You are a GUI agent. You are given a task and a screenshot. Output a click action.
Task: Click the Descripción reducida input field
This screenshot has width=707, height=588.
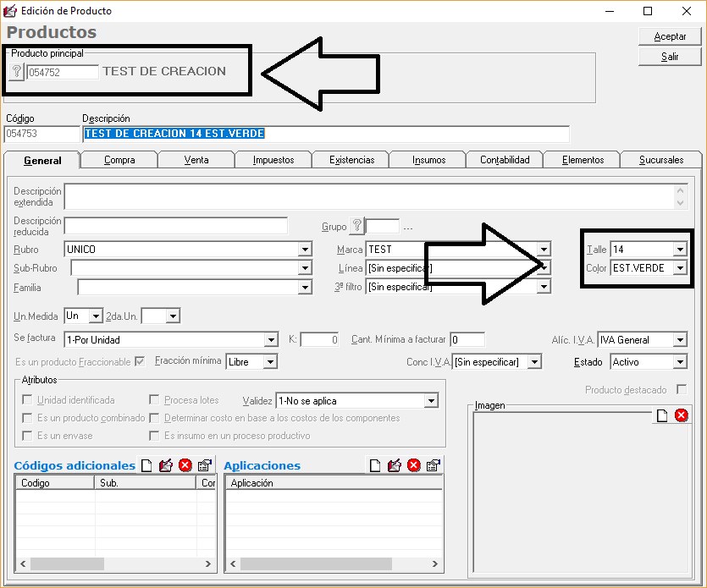click(x=175, y=226)
